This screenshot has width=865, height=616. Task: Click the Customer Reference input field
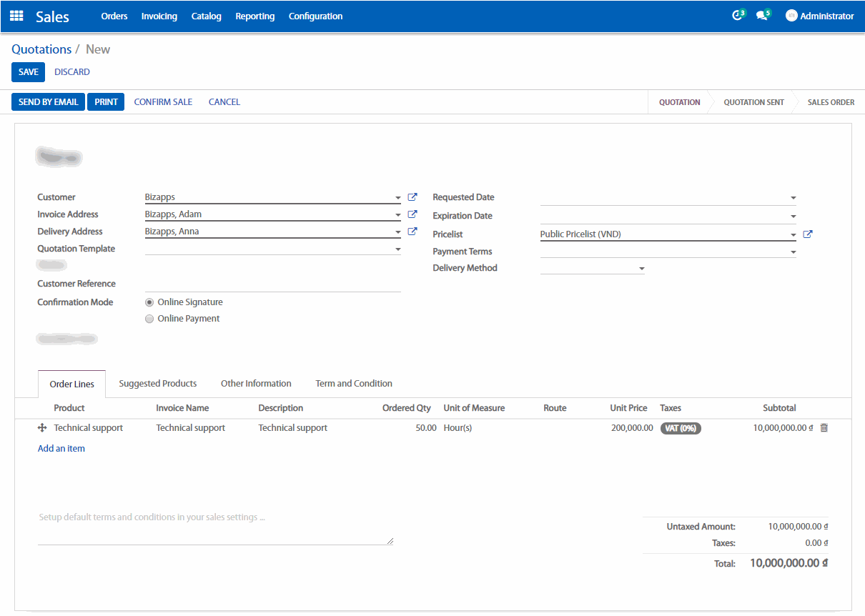click(x=272, y=284)
